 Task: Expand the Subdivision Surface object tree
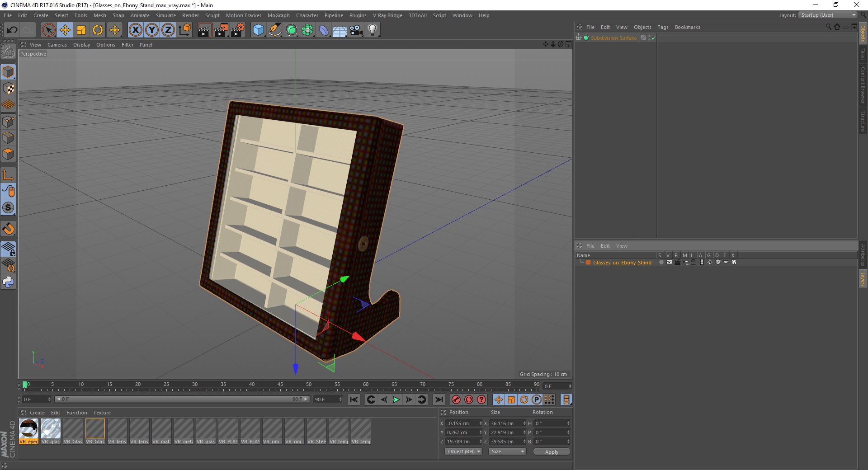pyautogui.click(x=579, y=38)
